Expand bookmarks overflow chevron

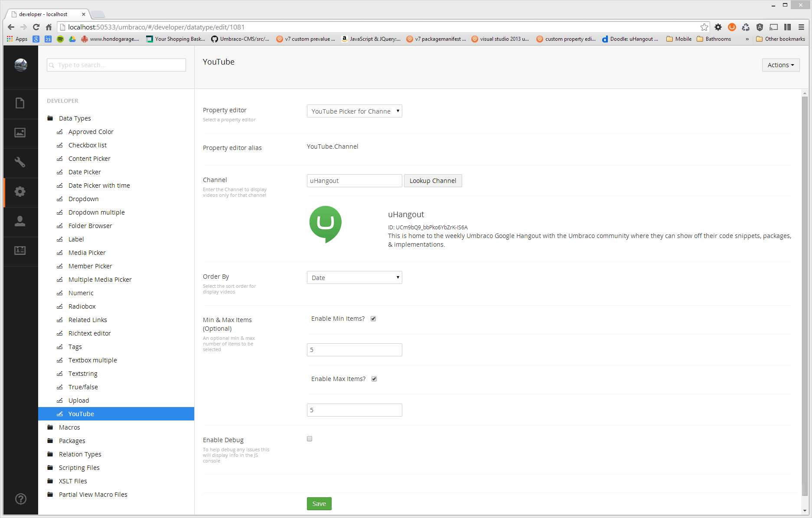click(x=747, y=39)
